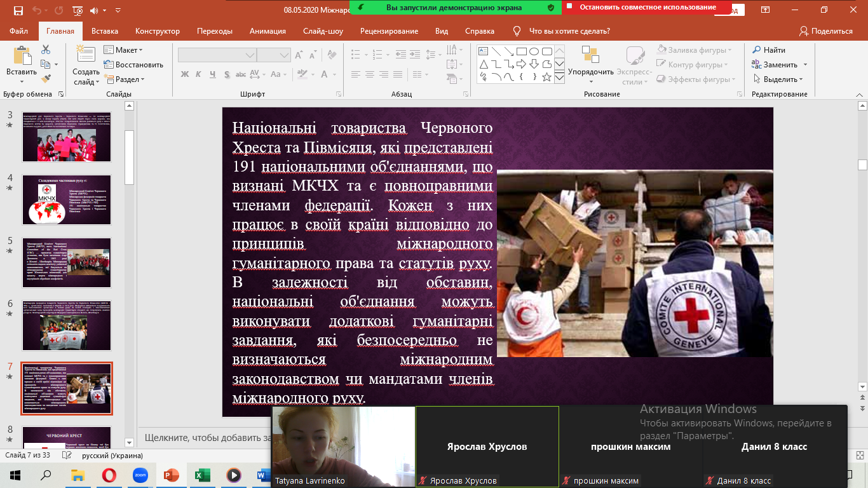
Task: Open the Макет layout dropdown
Action: pyautogui.click(x=123, y=50)
